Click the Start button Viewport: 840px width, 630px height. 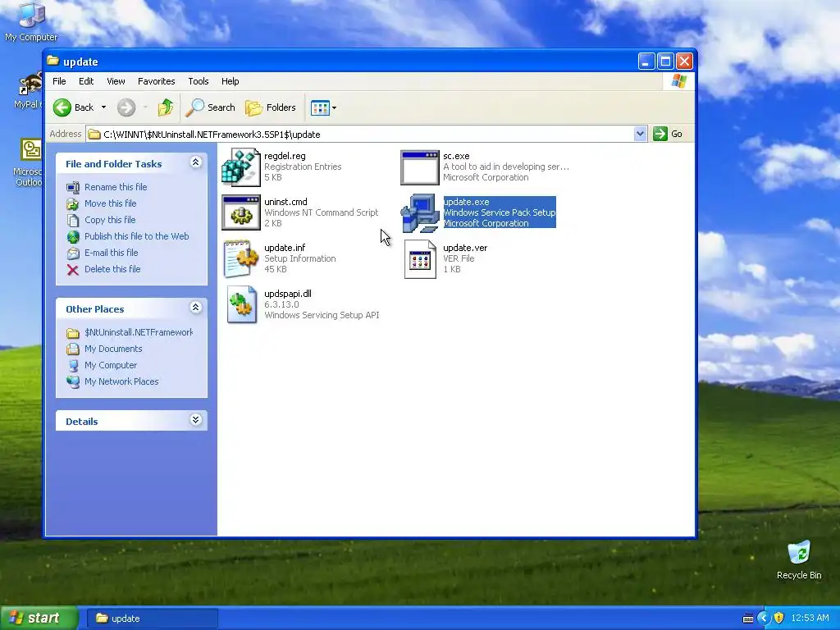39,619
